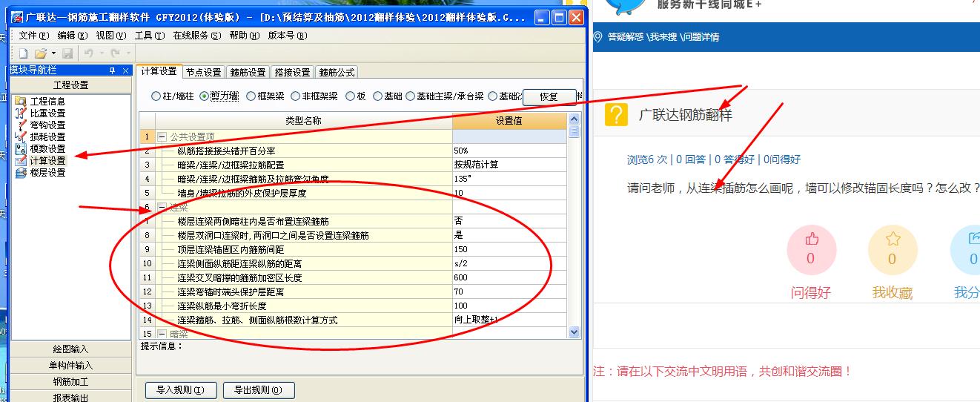Open the 工程设置 navigation section
Image resolution: width=980 pixels, height=402 pixels.
pos(70,85)
